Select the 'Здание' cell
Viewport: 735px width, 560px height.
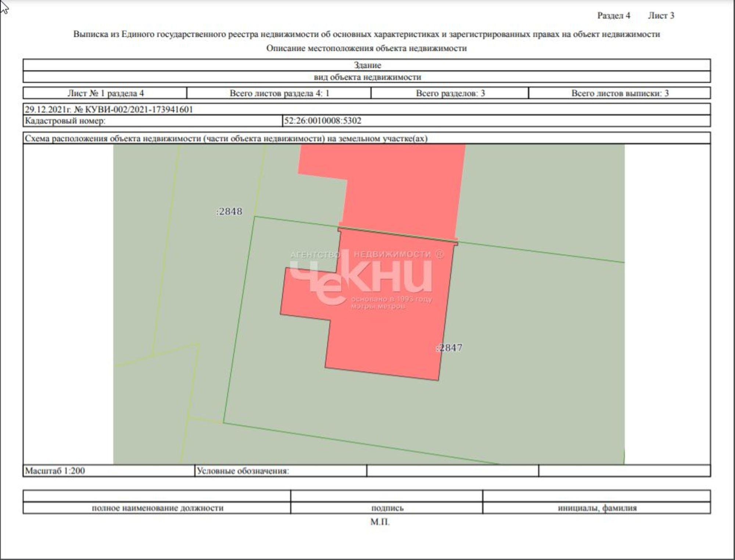367,65
